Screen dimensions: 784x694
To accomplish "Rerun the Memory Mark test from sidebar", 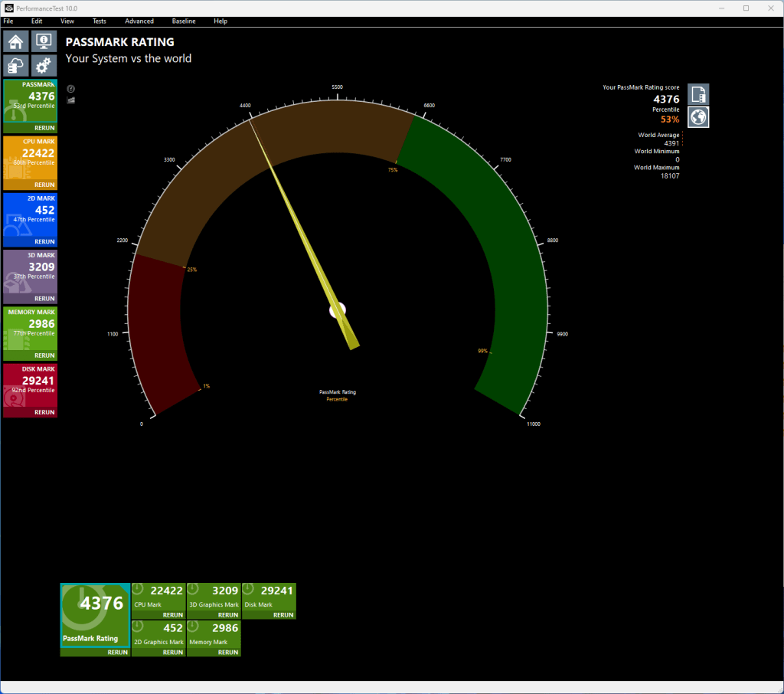I will (x=44, y=355).
